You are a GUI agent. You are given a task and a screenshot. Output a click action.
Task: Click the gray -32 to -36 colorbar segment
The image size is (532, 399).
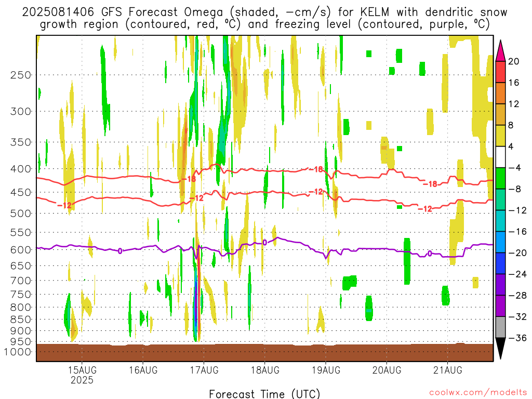coord(500,327)
